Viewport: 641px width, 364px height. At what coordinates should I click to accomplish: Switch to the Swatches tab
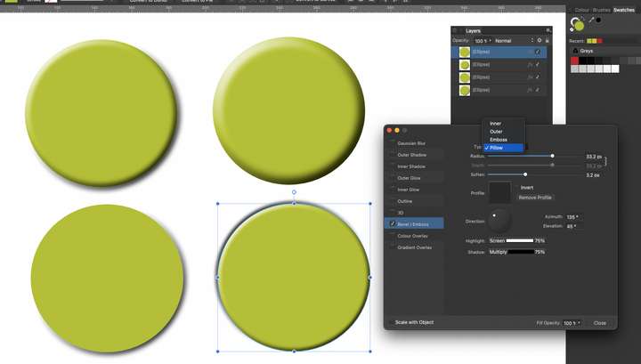tap(624, 10)
